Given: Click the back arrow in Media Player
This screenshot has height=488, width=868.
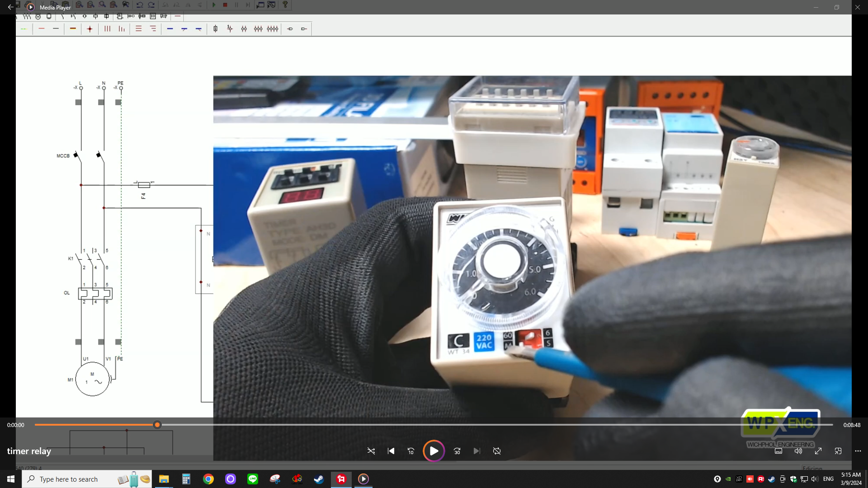Looking at the screenshot, I should click(x=10, y=7).
